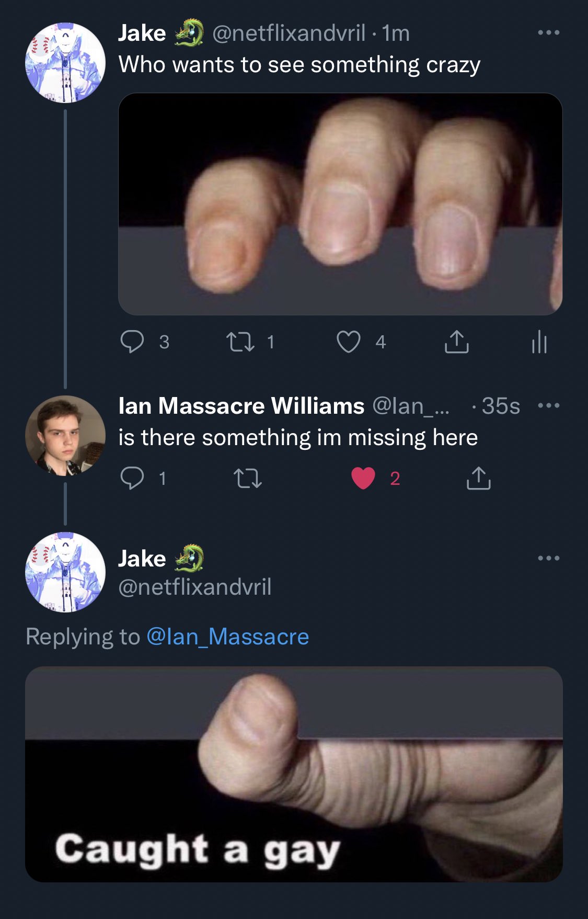Open more options on Jake's bottom reply
Viewport: 588px width, 919px height.
coord(548,559)
